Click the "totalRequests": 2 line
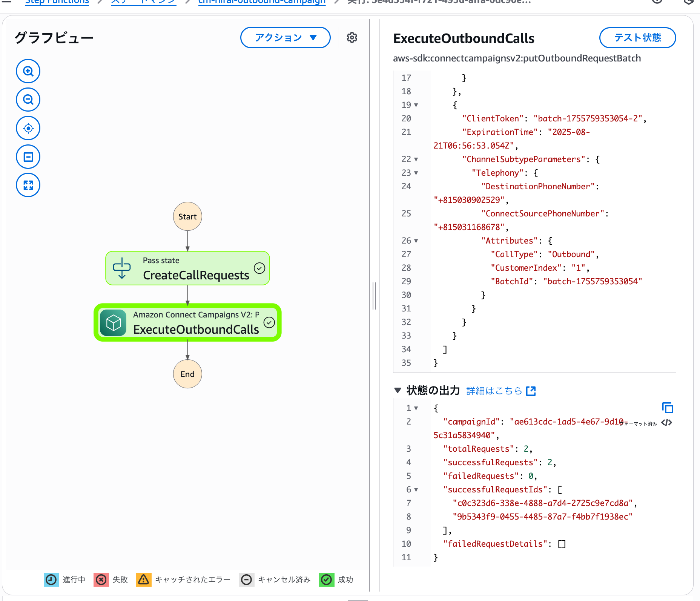 coord(488,449)
